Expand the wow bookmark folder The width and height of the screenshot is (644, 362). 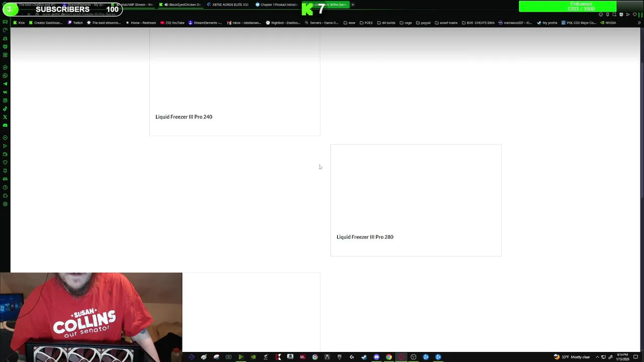(349, 23)
